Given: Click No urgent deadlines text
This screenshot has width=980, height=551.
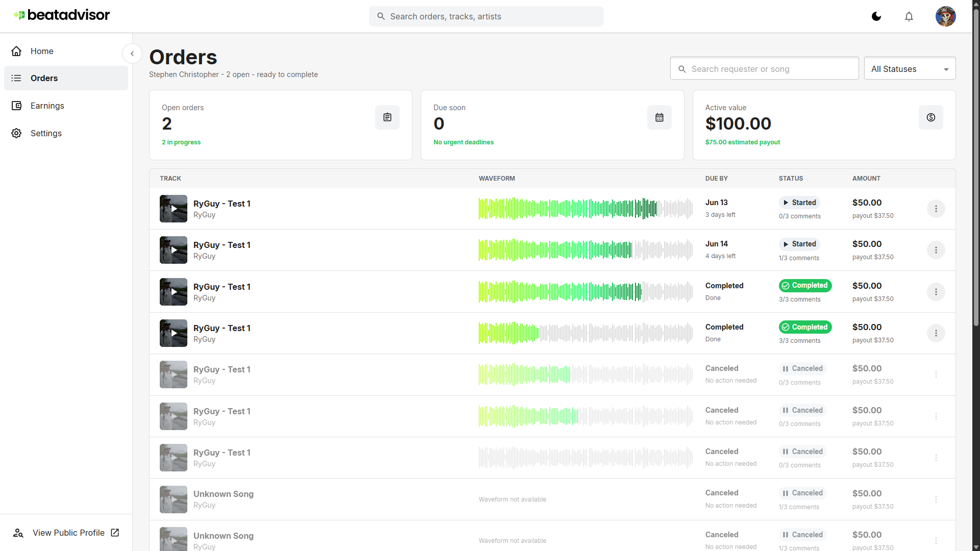Looking at the screenshot, I should click(463, 142).
